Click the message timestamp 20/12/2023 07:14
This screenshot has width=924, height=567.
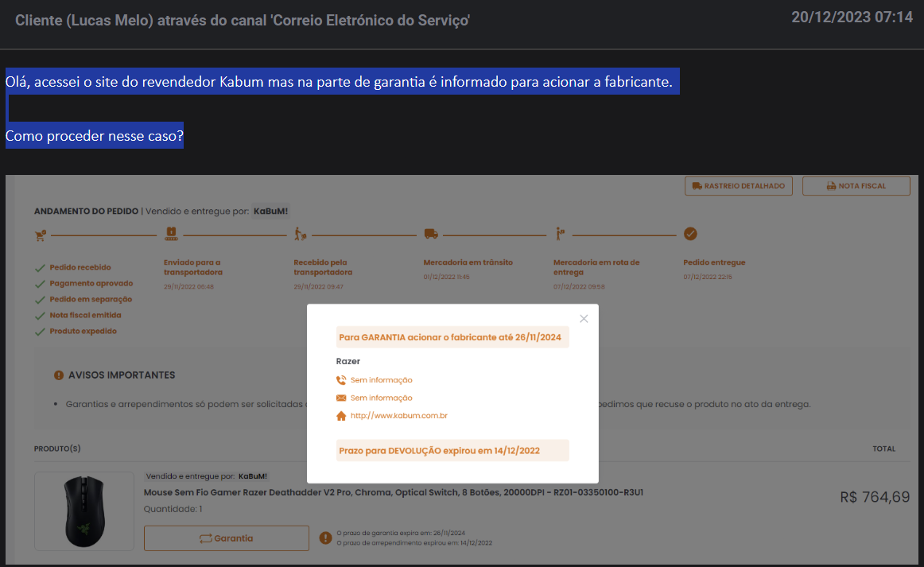point(852,17)
